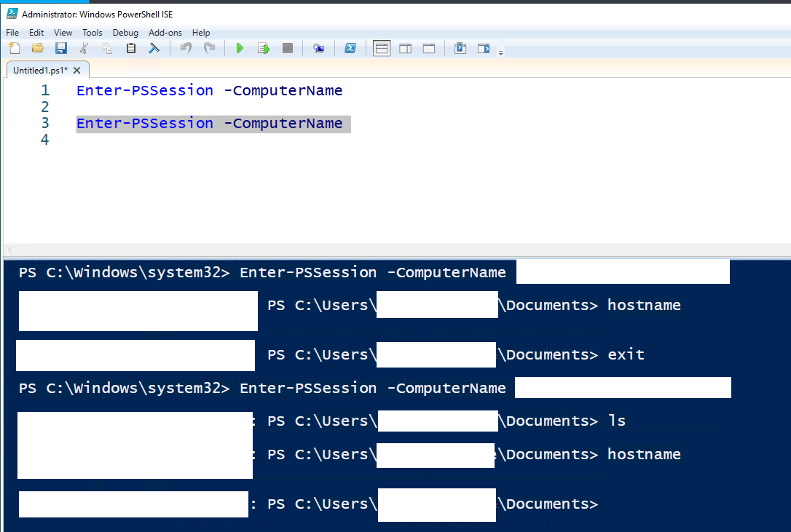
Task: Open the Help menu
Action: 201,33
